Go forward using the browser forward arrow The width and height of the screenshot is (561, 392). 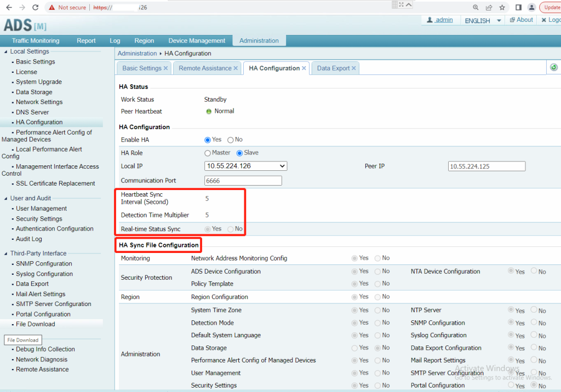22,8
